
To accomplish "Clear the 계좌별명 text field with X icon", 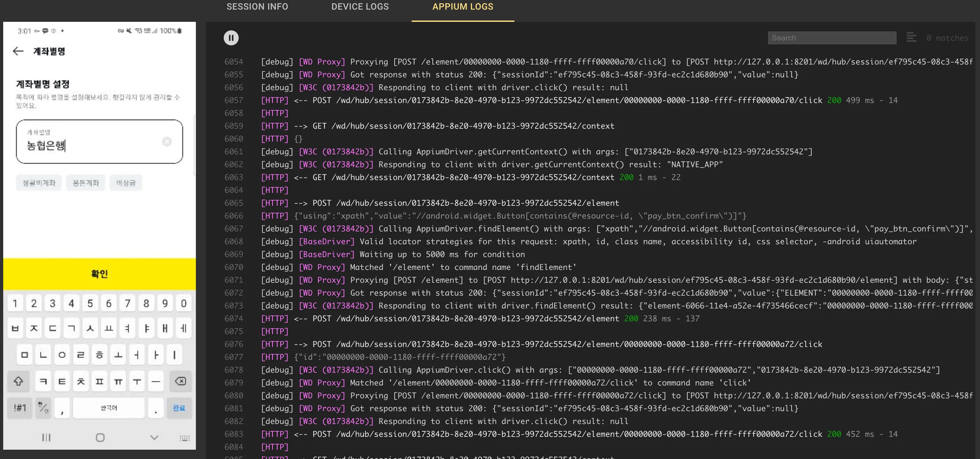I will point(167,142).
